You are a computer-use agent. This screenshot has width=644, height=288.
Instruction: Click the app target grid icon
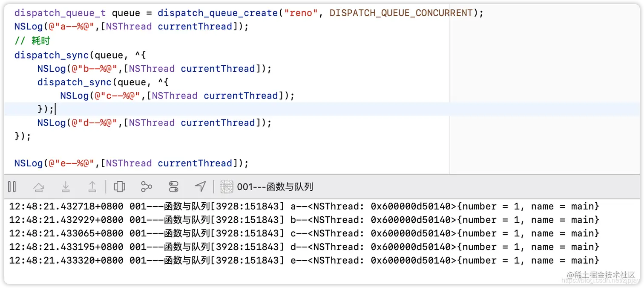[x=227, y=186]
